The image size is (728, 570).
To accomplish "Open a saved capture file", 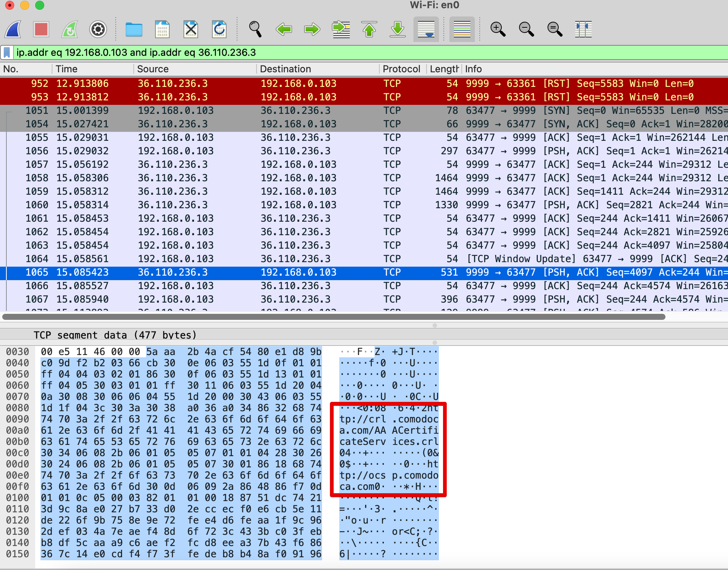I will click(134, 29).
